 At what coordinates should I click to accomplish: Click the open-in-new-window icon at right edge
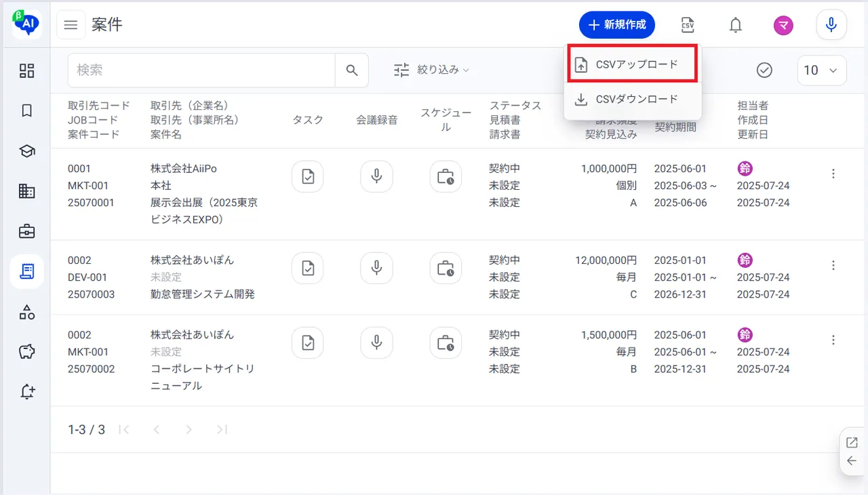pyautogui.click(x=852, y=443)
